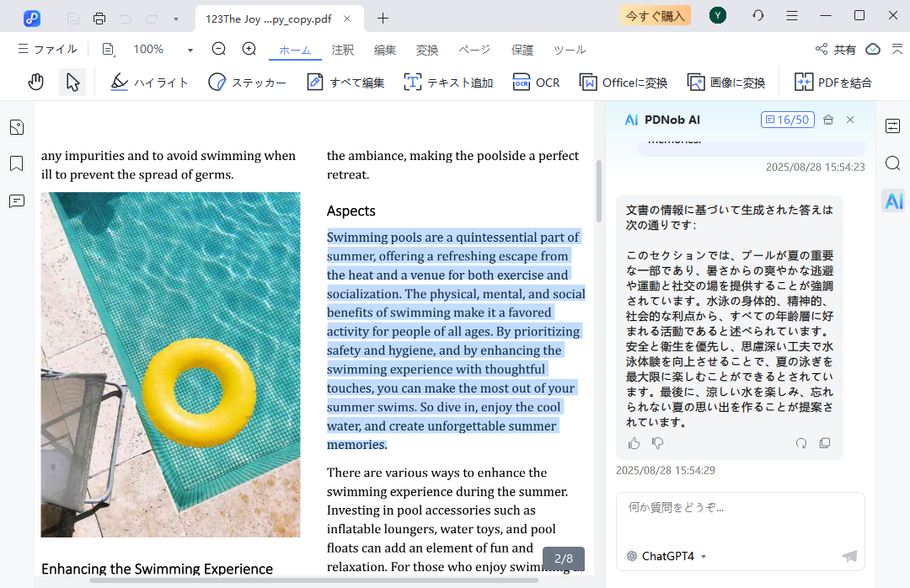The image size is (910, 588).
Task: Give thumbs down on the AI answer
Action: pyautogui.click(x=657, y=443)
